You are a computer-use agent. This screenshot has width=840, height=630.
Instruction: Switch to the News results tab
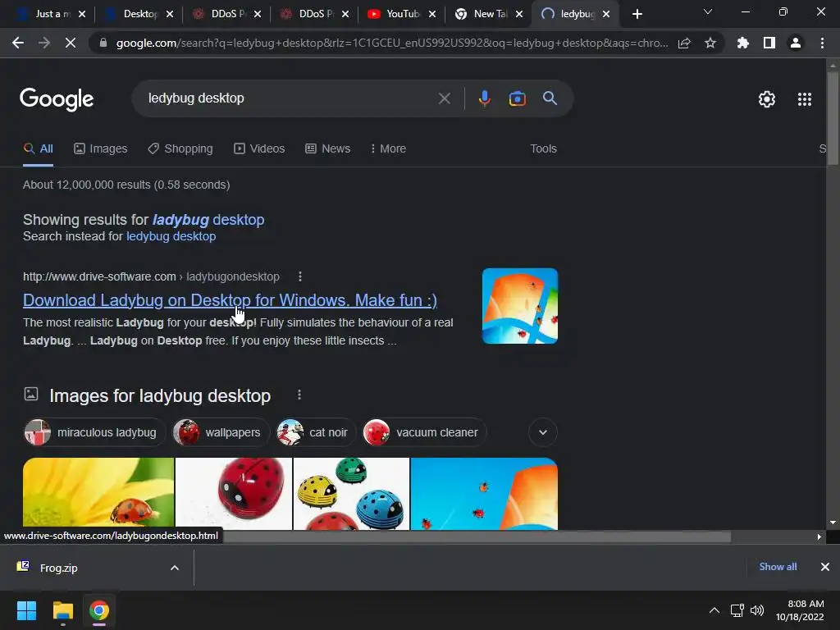coord(328,148)
